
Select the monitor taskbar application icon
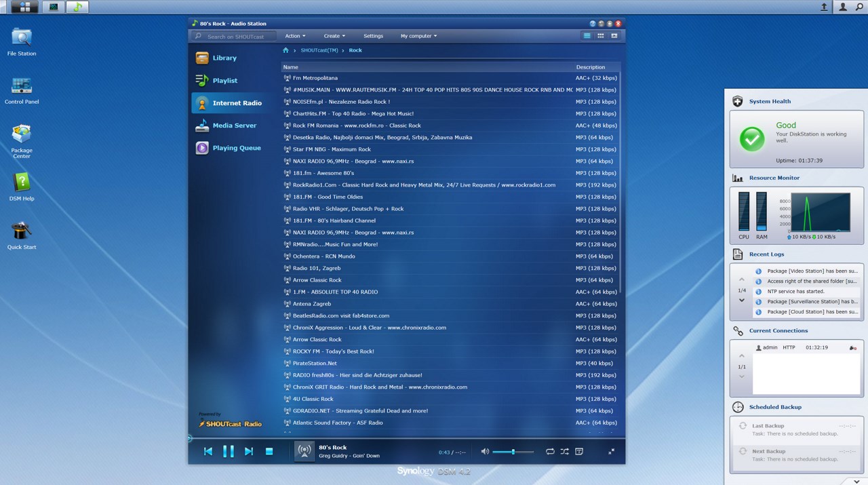54,7
